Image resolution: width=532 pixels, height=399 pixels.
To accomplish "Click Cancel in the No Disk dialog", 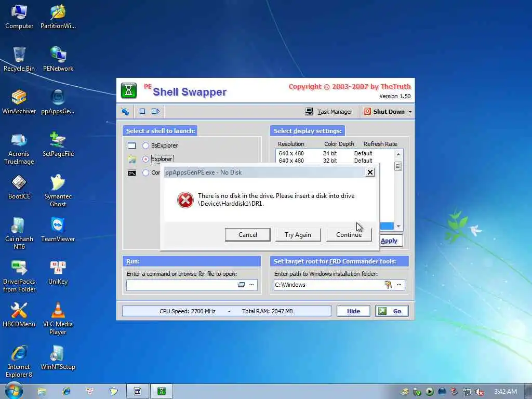I will 248,235.
